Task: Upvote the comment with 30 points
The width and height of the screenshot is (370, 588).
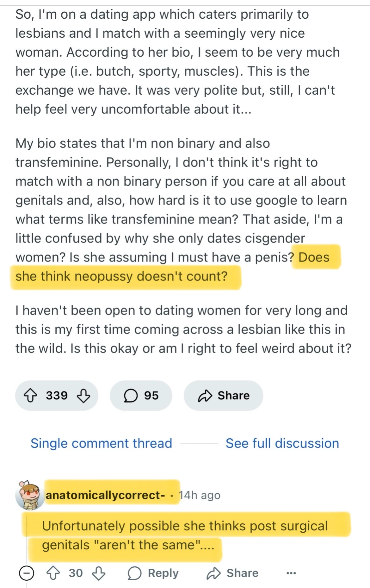Action: 53,573
